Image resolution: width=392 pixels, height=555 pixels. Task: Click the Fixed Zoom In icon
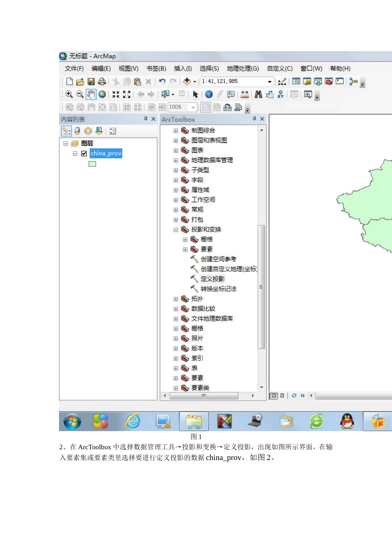[116, 94]
